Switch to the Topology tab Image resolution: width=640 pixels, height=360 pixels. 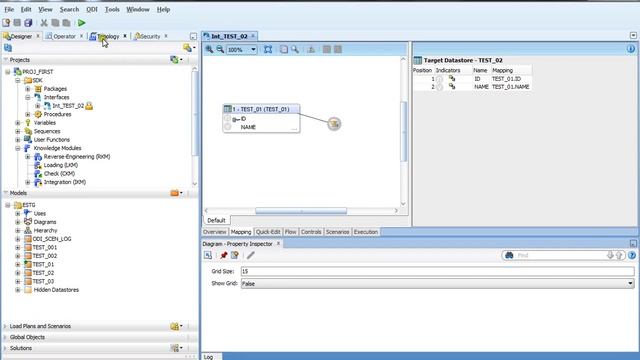[108, 36]
